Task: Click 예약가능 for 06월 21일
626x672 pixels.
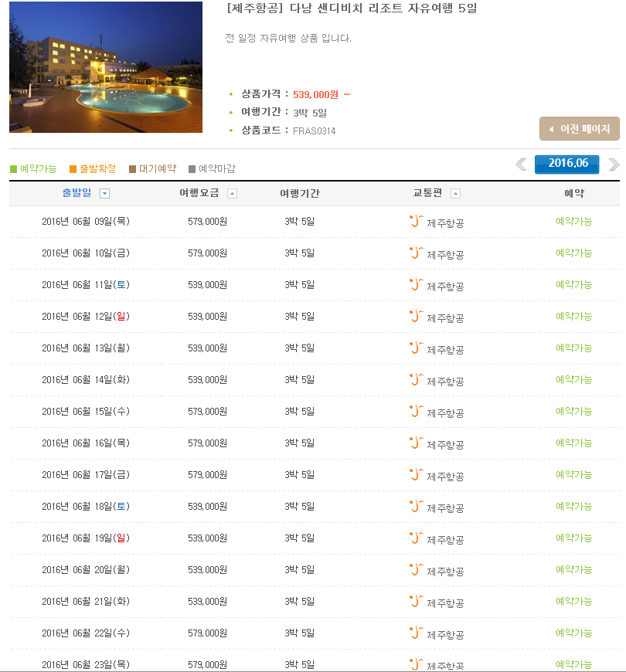Action: [573, 602]
